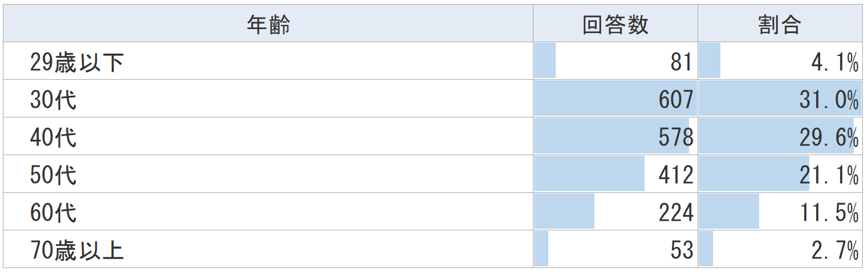Select the 60代 age cell
Viewport: 868px width, 272px height.
coord(53,212)
